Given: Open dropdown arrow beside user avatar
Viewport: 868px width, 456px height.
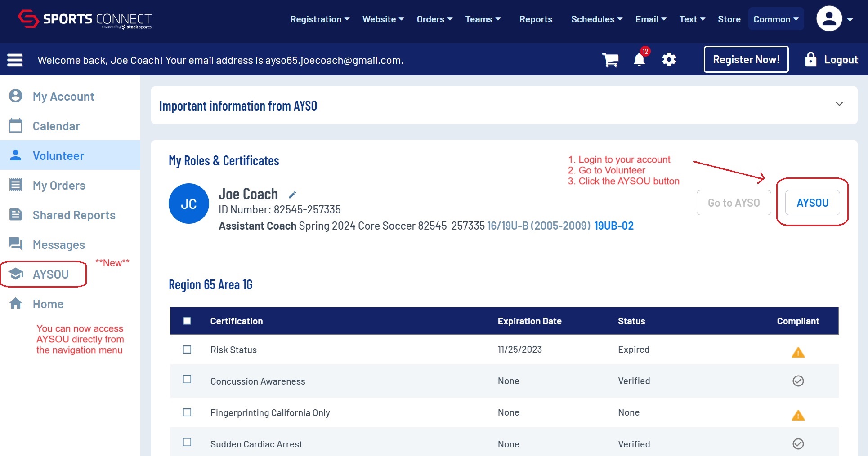Looking at the screenshot, I should pyautogui.click(x=850, y=19).
